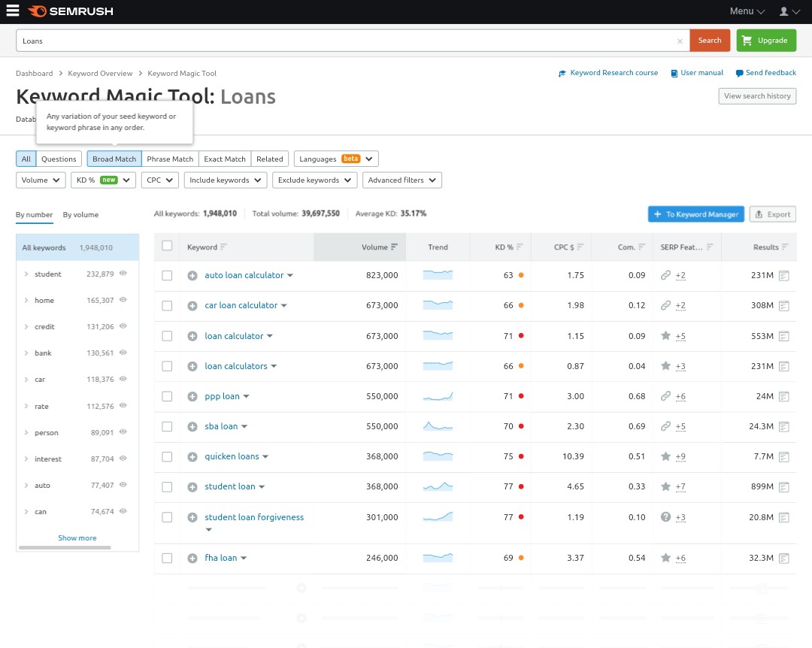Select All keywords group row
The image size is (812, 648).
click(x=77, y=247)
